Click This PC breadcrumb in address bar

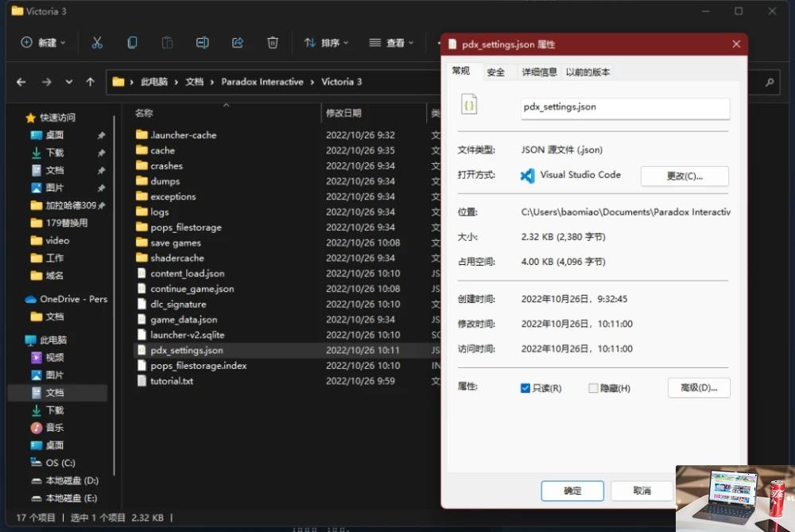[x=154, y=82]
